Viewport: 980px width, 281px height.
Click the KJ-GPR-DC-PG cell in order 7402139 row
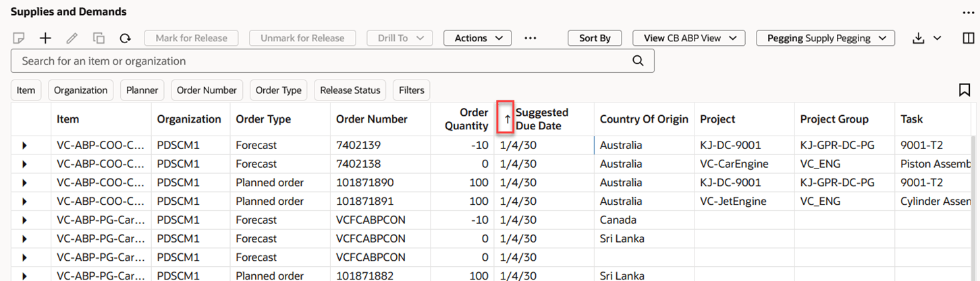tap(844, 146)
